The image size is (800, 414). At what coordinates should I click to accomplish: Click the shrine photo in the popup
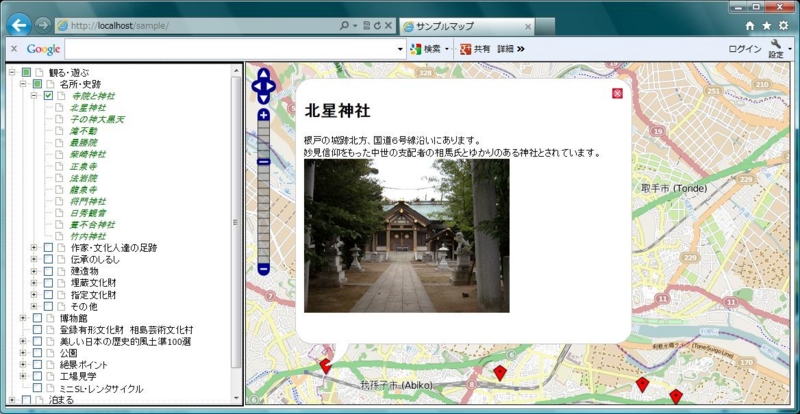[407, 235]
